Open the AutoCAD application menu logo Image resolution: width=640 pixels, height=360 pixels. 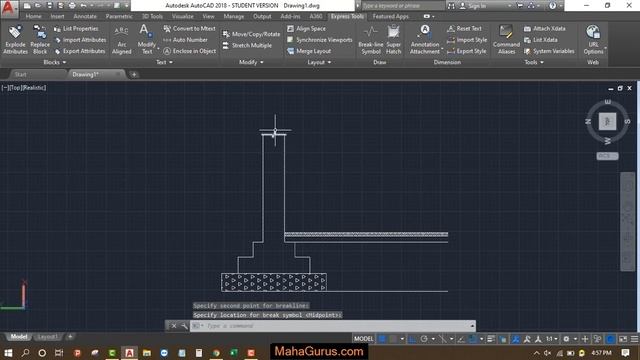pyautogui.click(x=9, y=8)
